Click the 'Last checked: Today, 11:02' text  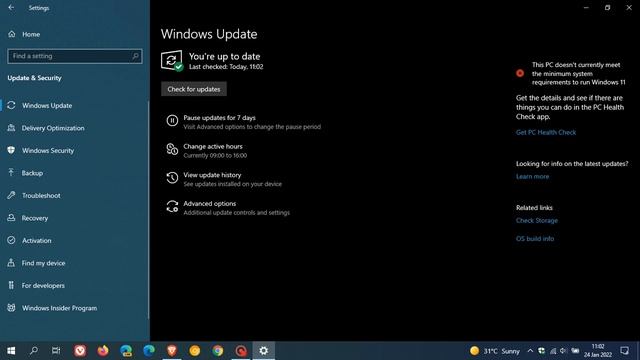pos(226,67)
